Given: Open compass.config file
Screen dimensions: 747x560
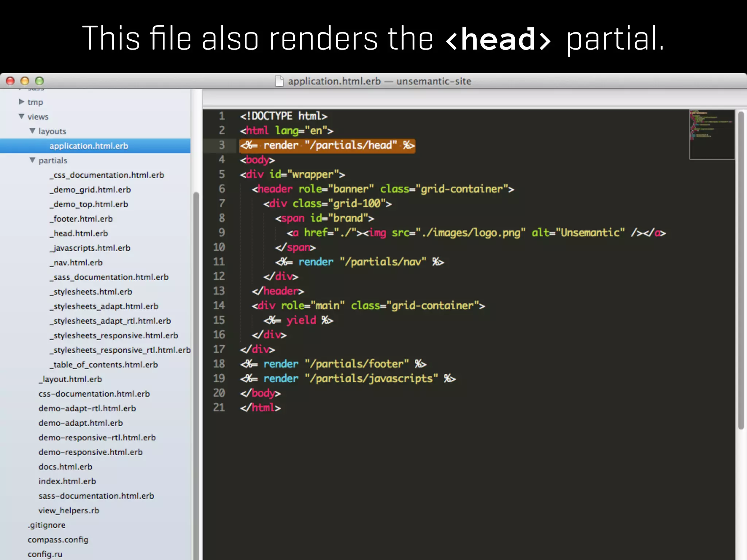Looking at the screenshot, I should pyautogui.click(x=58, y=540).
